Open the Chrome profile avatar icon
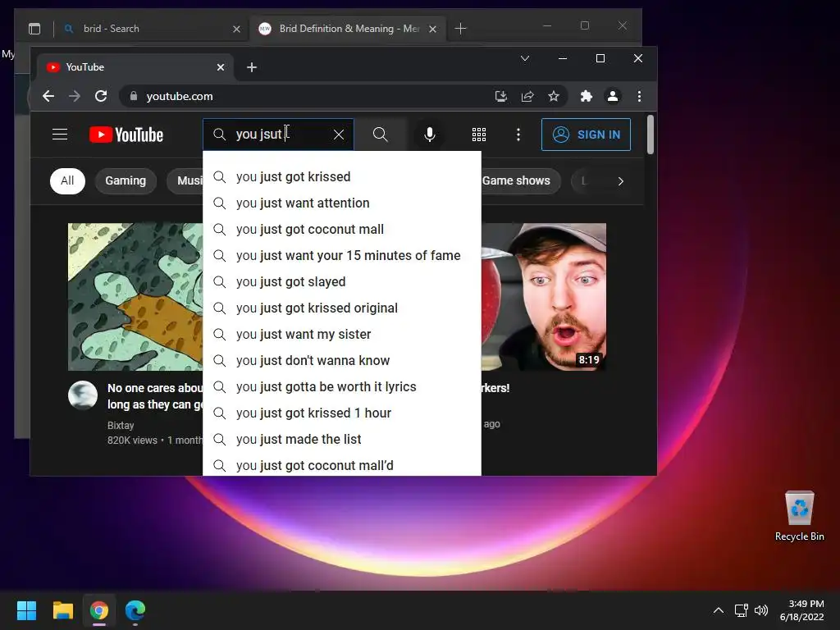Image resolution: width=840 pixels, height=630 pixels. pos(612,97)
